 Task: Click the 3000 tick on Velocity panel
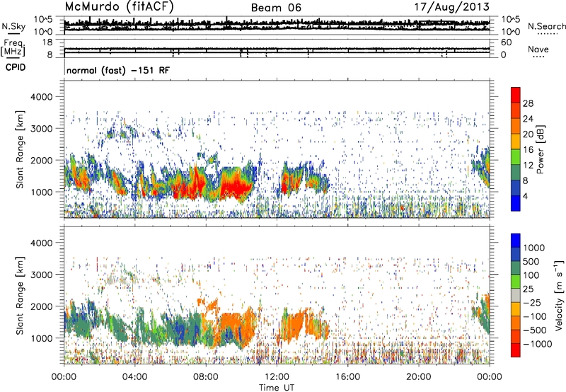pos(41,275)
